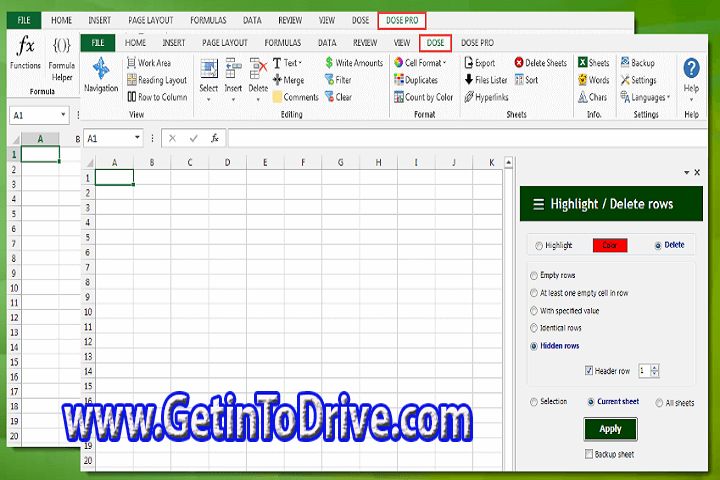720x480 pixels.
Task: Select the All sheets scope option
Action: click(x=659, y=403)
